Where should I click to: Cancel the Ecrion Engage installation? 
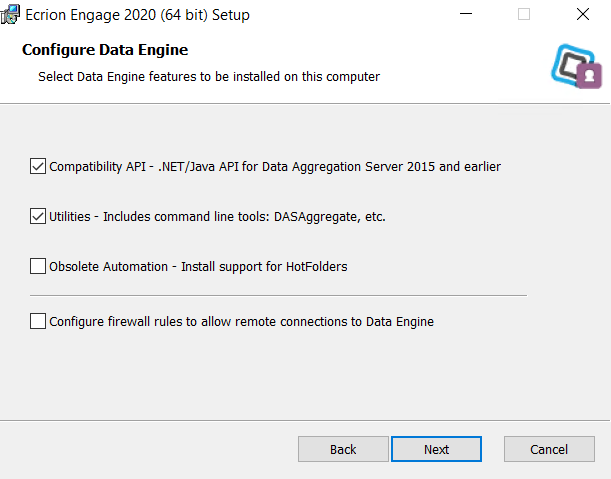[549, 449]
